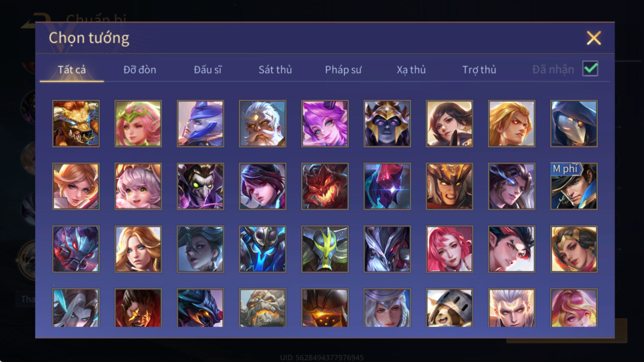This screenshot has width=644, height=362.
Task: Select the rock golem hero portrait
Action: [262, 308]
